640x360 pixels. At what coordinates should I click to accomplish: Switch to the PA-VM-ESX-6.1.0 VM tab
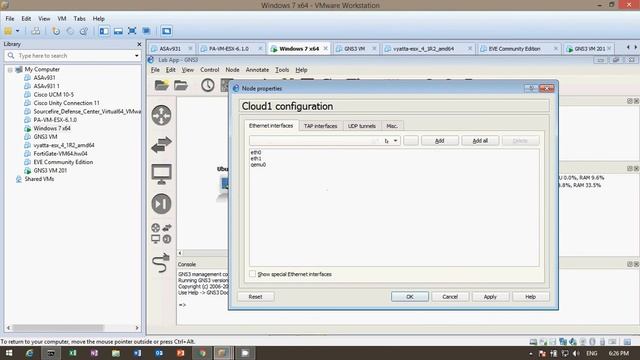click(x=229, y=49)
